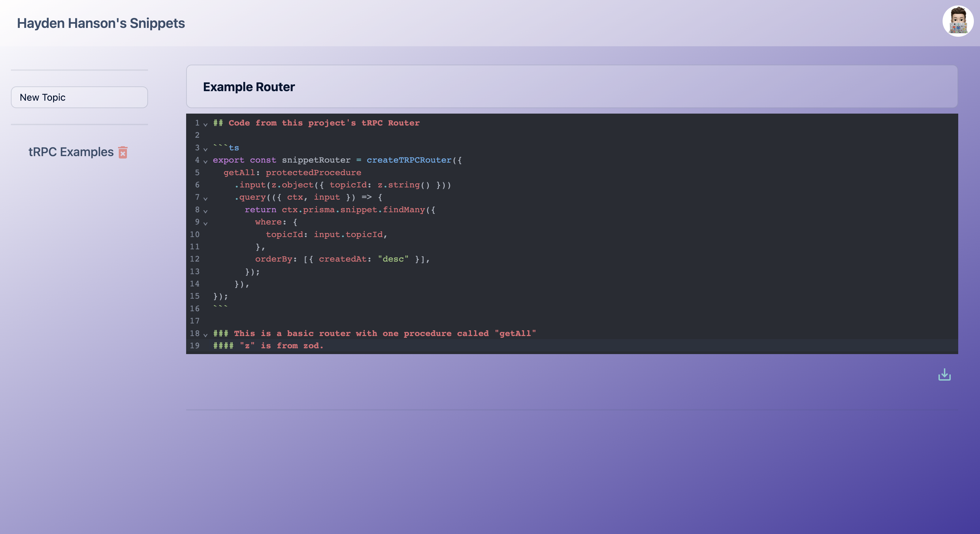The height and width of the screenshot is (534, 980).
Task: Click line number 10 in gutter
Action: [194, 234]
